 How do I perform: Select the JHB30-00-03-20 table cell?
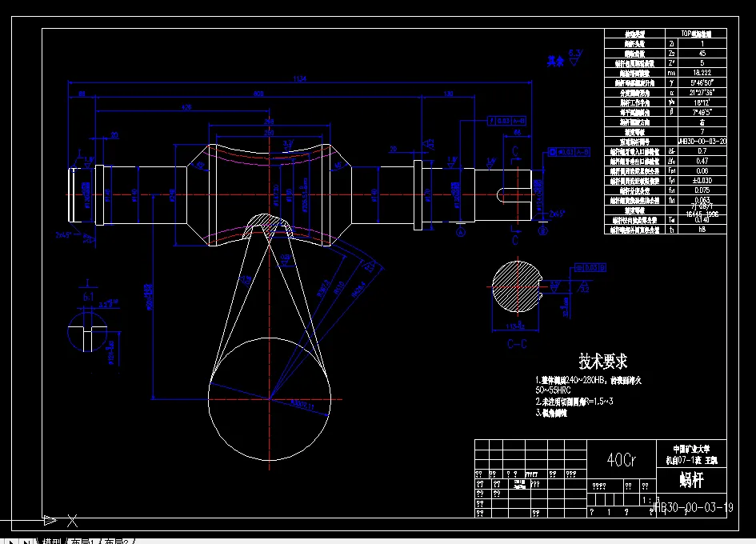(702, 142)
